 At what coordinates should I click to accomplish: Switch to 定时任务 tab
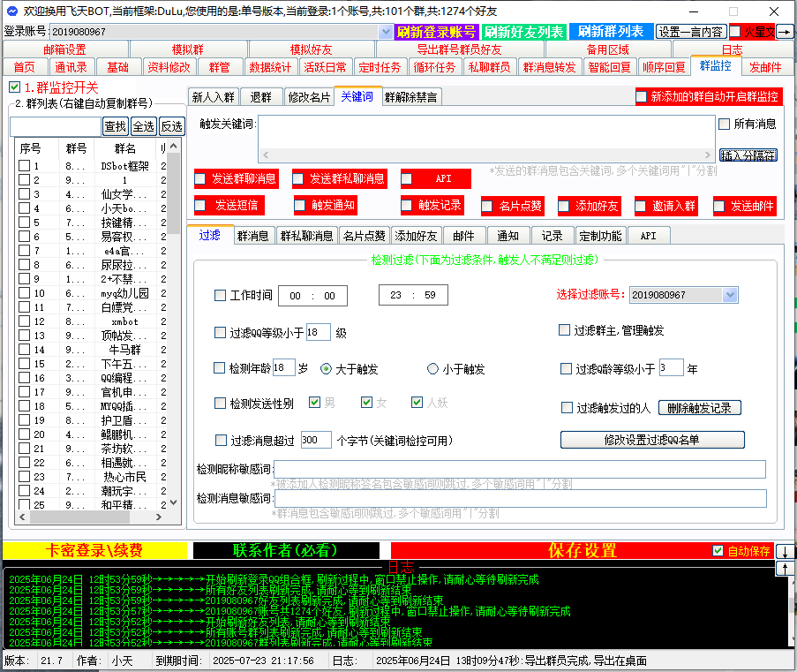(380, 67)
